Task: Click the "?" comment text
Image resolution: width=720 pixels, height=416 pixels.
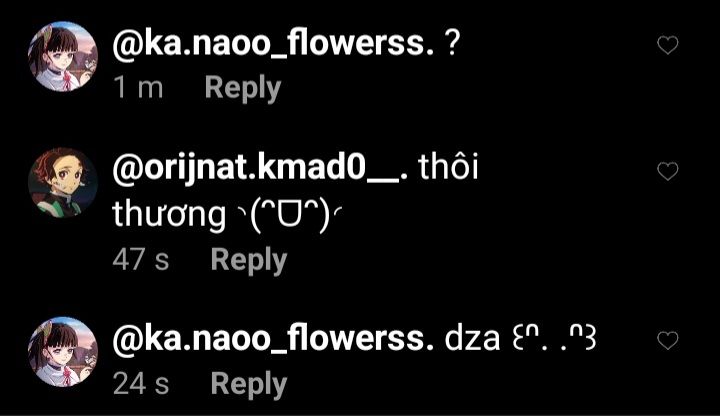Action: 452,44
